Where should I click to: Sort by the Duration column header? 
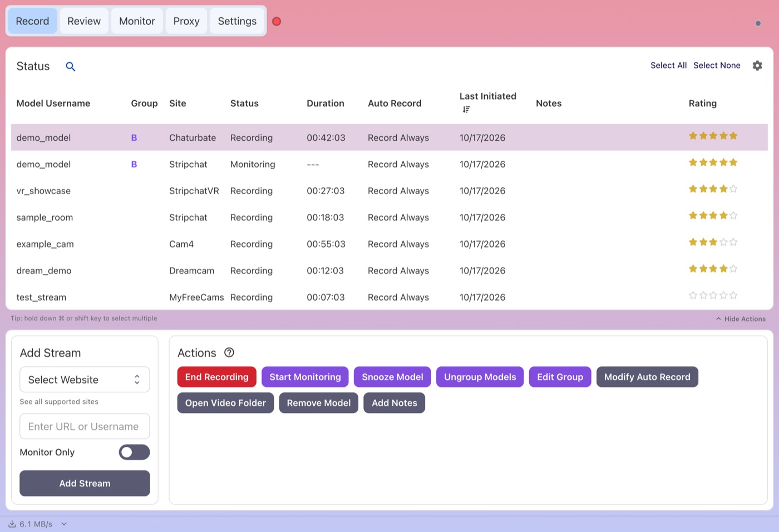(326, 104)
